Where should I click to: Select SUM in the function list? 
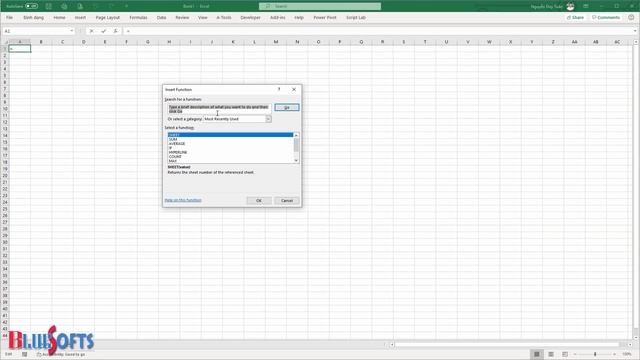click(x=173, y=139)
